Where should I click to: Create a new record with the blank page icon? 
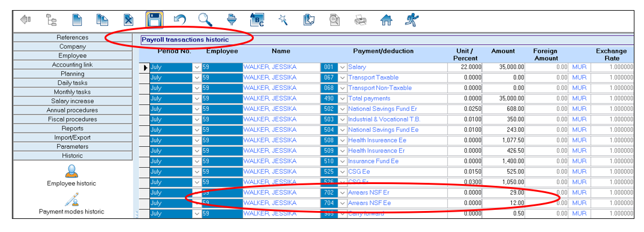tap(77, 20)
